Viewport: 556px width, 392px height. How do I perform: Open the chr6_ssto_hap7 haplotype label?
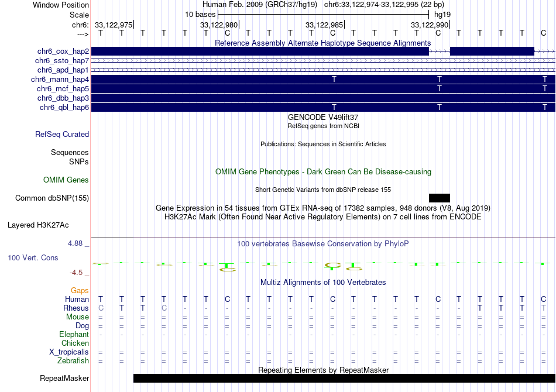[62, 61]
